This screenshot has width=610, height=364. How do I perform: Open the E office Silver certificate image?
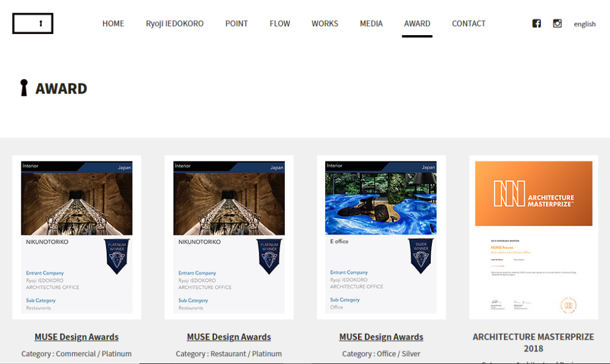[x=381, y=237]
